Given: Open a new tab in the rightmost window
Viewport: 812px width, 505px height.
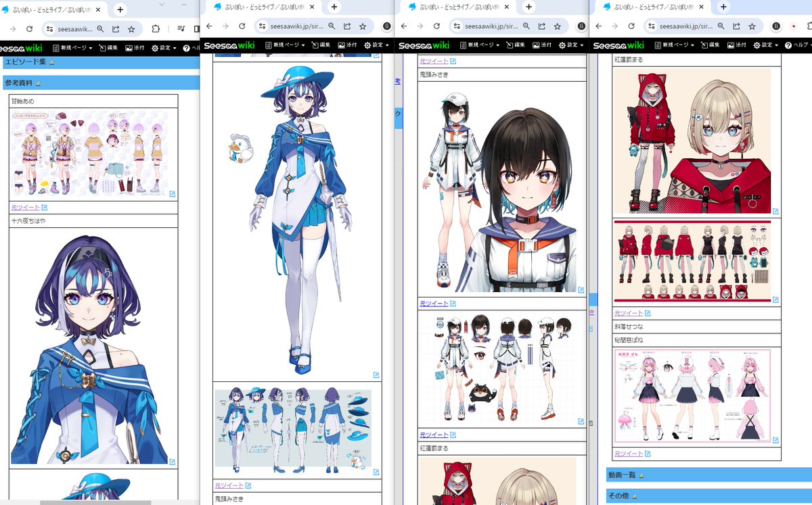Looking at the screenshot, I should coord(723,7).
